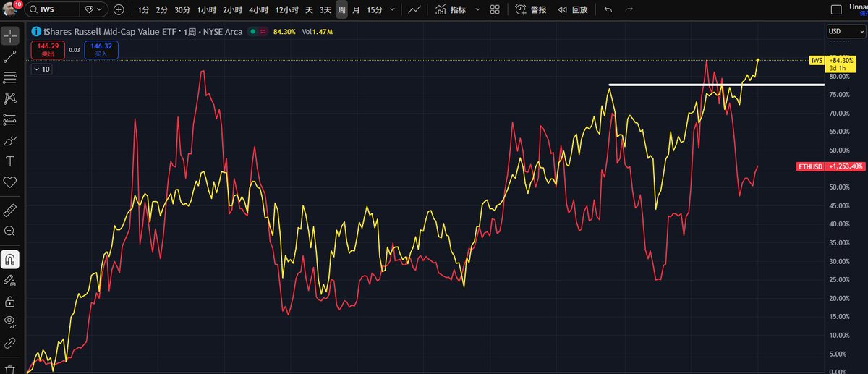Open the chart patterns tool
This screenshot has height=374, width=868.
click(10, 98)
